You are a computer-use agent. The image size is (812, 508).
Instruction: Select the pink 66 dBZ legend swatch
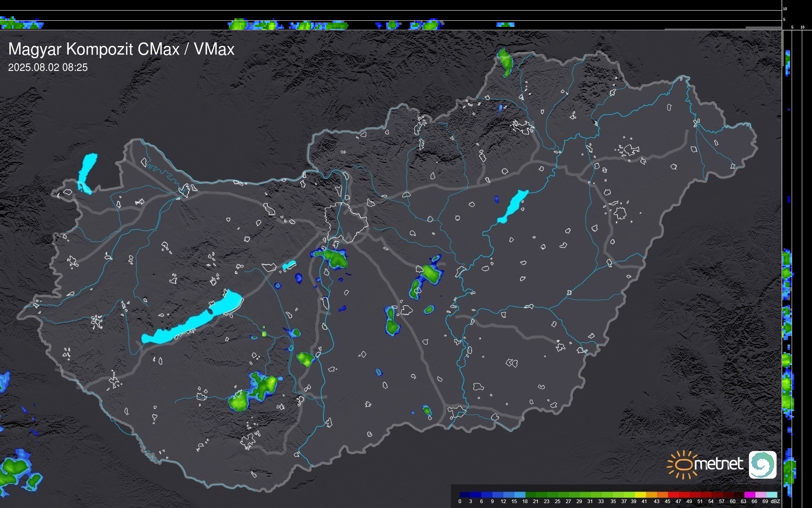[760, 495]
